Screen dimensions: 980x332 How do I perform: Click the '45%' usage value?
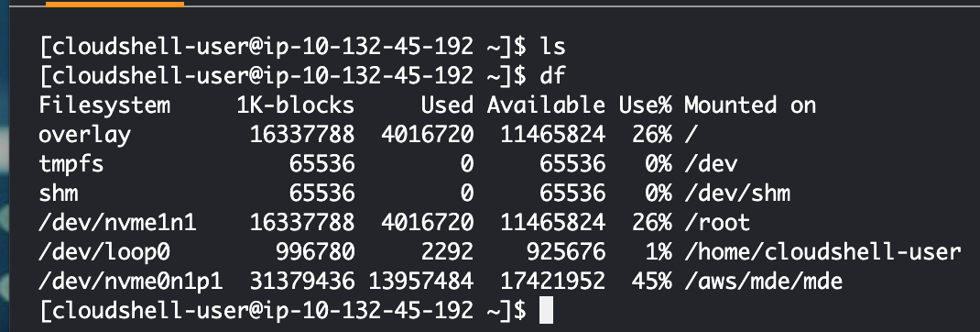651,282
